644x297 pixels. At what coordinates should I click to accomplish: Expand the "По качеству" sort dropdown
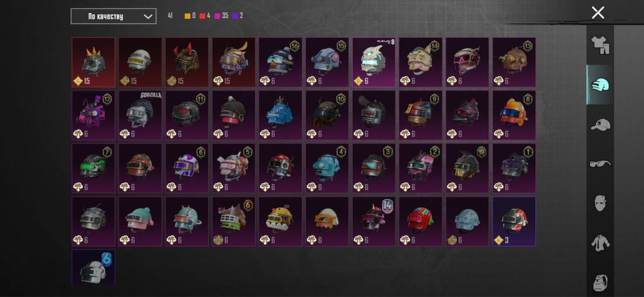(113, 17)
